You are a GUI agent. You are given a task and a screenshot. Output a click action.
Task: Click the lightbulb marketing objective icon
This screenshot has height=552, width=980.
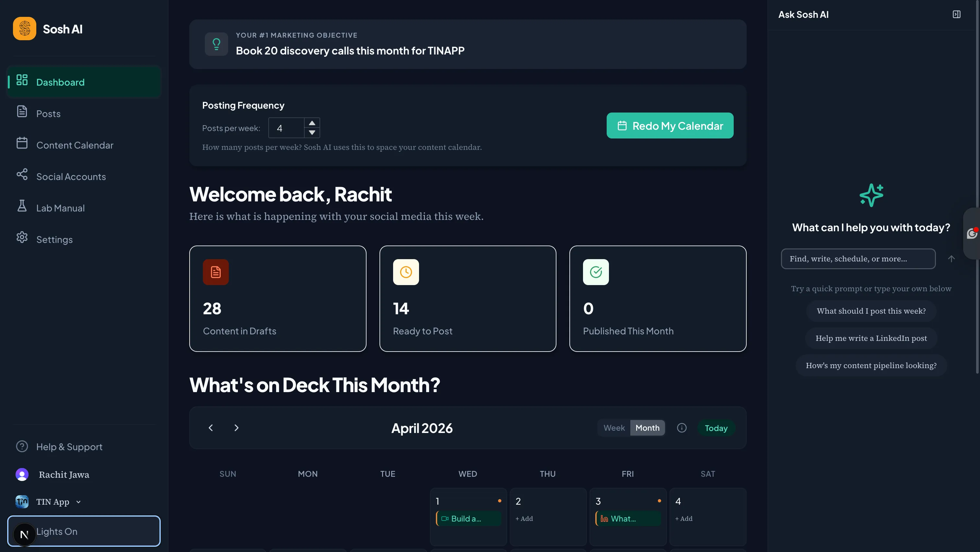pos(216,44)
